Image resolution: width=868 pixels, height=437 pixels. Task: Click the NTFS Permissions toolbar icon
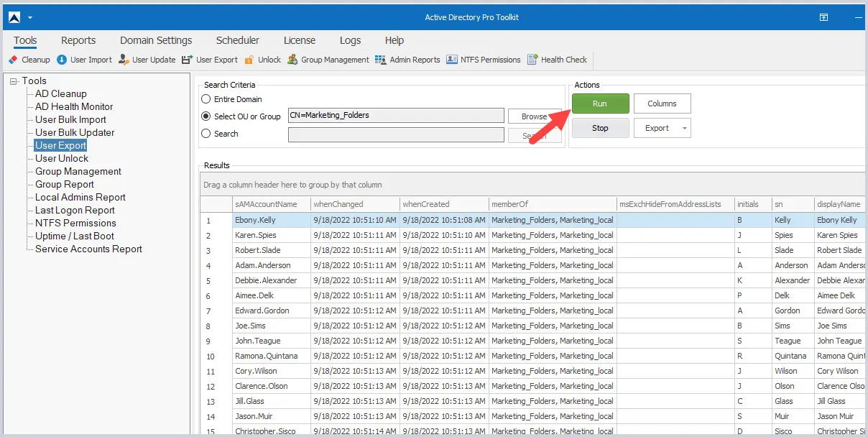pyautogui.click(x=452, y=60)
